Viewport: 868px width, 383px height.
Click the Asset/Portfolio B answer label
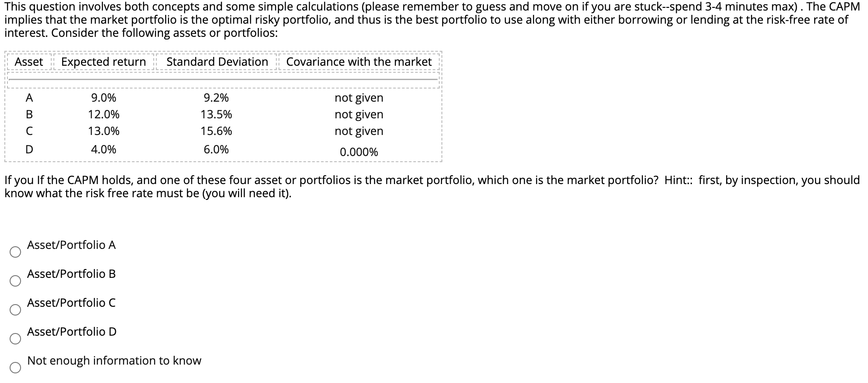click(x=71, y=274)
